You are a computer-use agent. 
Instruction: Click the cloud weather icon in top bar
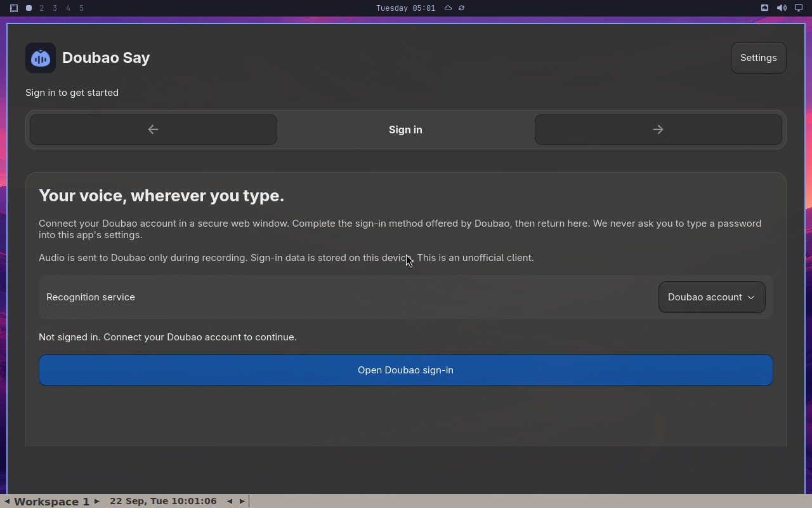coord(448,8)
